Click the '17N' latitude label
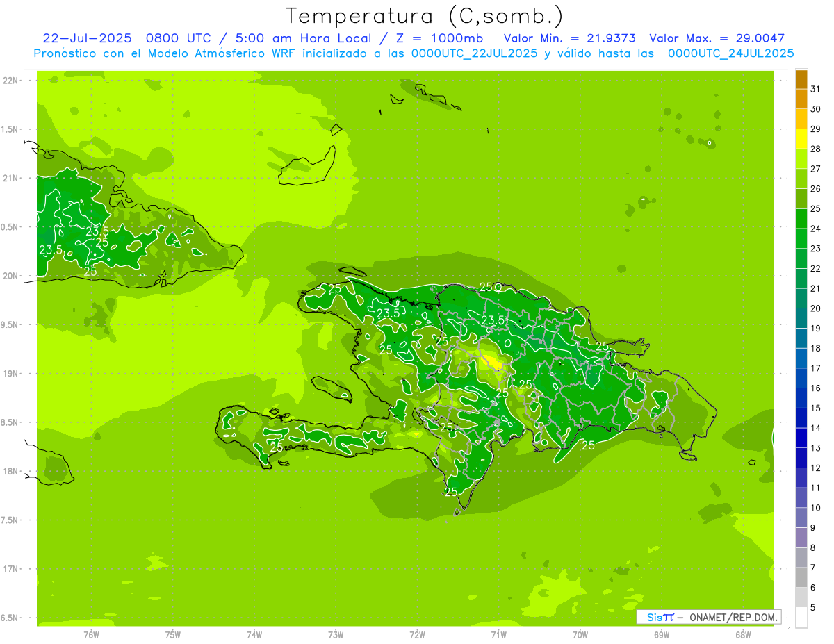This screenshot has height=644, width=834. 10,569
